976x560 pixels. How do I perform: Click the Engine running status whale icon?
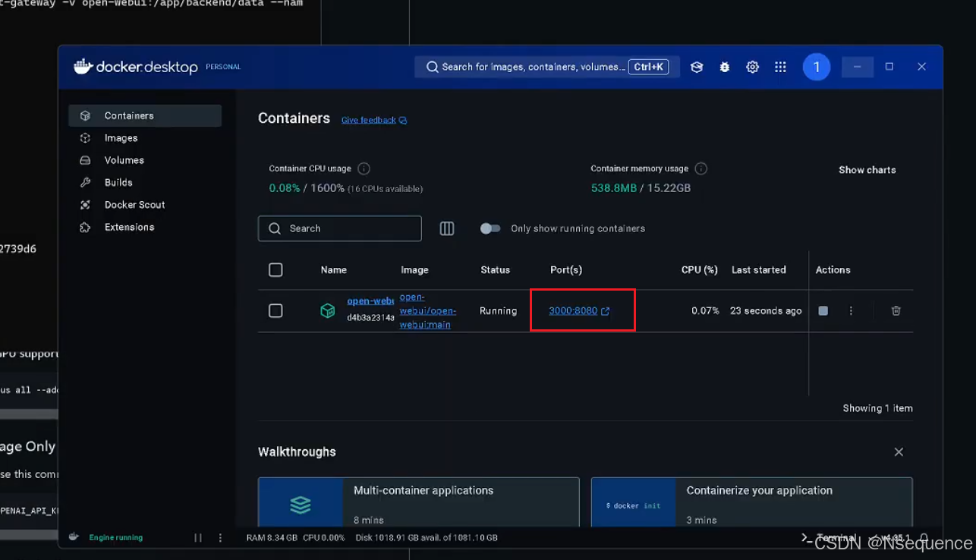[74, 537]
